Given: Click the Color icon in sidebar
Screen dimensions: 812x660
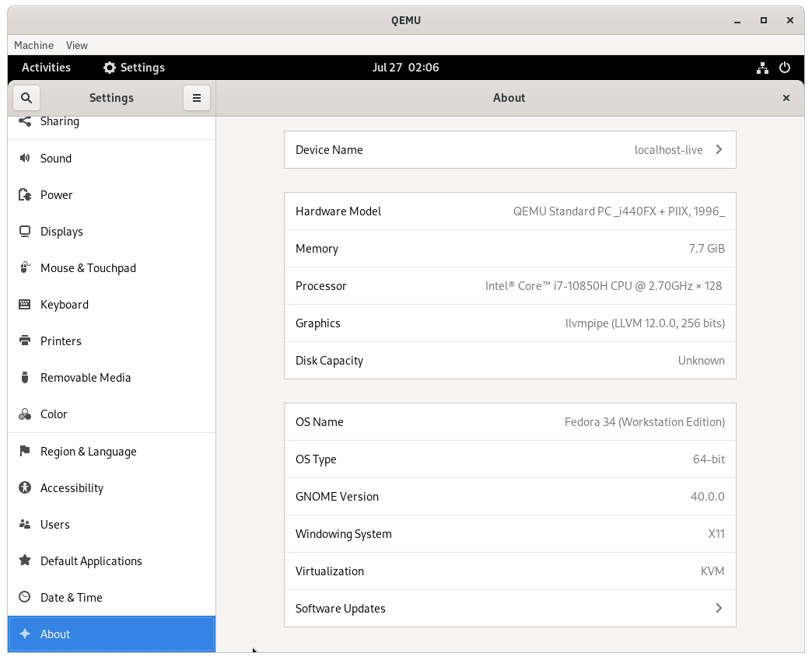Looking at the screenshot, I should pos(24,414).
